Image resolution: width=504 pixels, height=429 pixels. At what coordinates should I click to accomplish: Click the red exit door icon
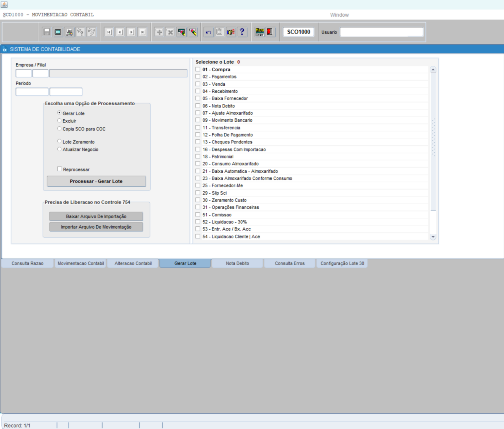coord(270,32)
